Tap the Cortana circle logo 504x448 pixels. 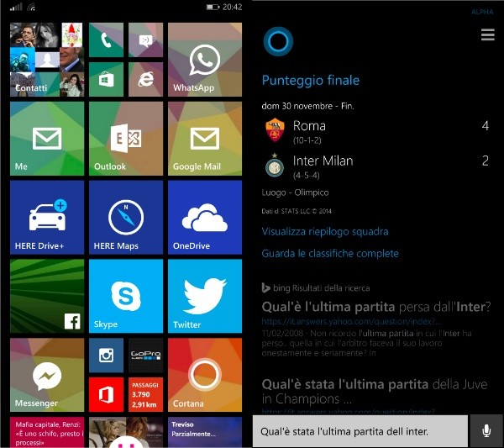point(278,41)
